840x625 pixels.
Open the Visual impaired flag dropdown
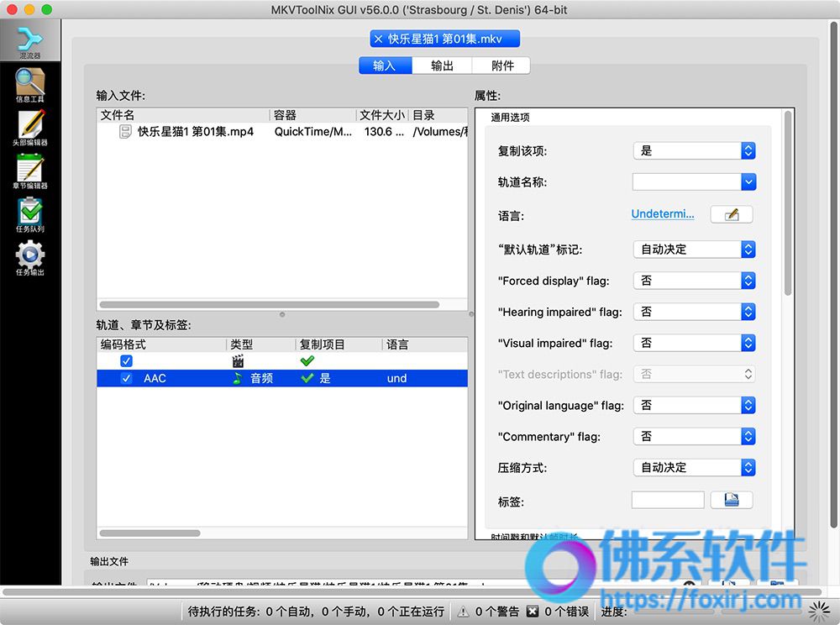695,343
